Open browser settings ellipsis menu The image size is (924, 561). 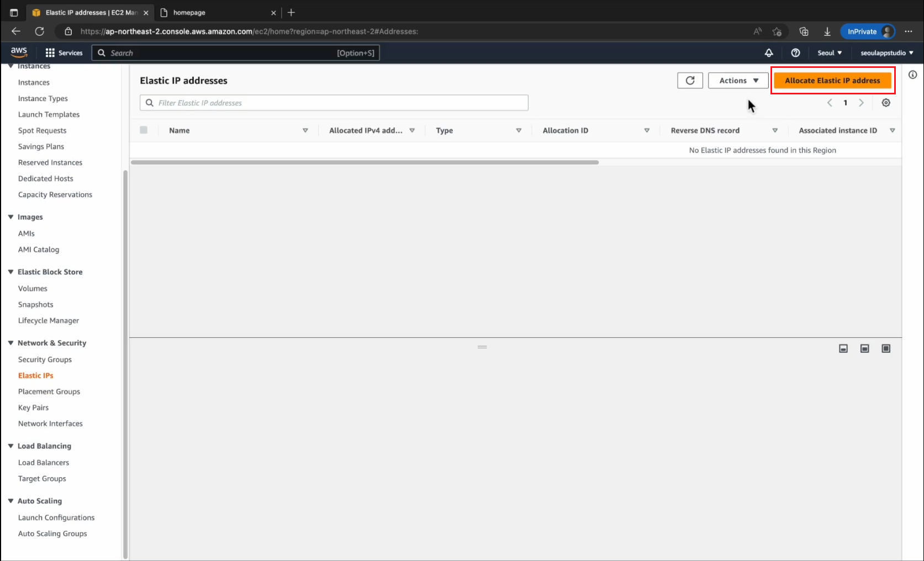pyautogui.click(x=909, y=31)
